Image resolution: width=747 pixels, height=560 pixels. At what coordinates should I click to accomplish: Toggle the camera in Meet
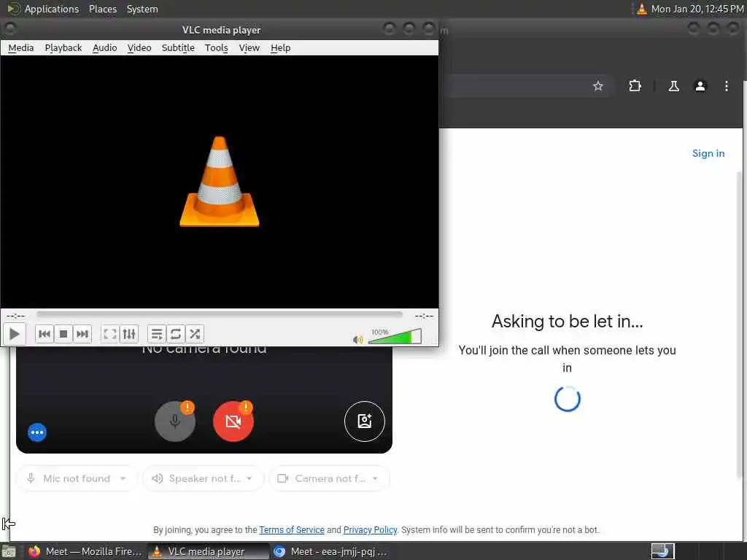233,421
